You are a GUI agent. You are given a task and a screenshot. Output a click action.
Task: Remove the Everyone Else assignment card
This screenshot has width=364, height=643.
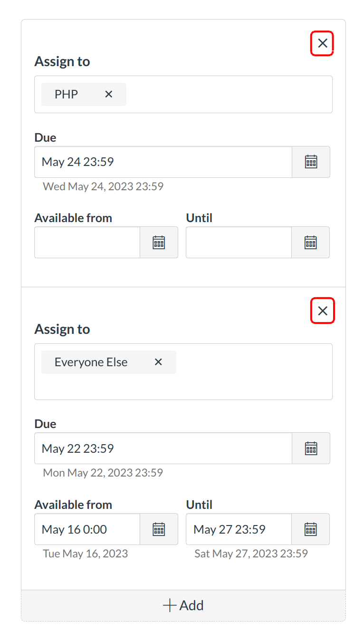point(323,311)
